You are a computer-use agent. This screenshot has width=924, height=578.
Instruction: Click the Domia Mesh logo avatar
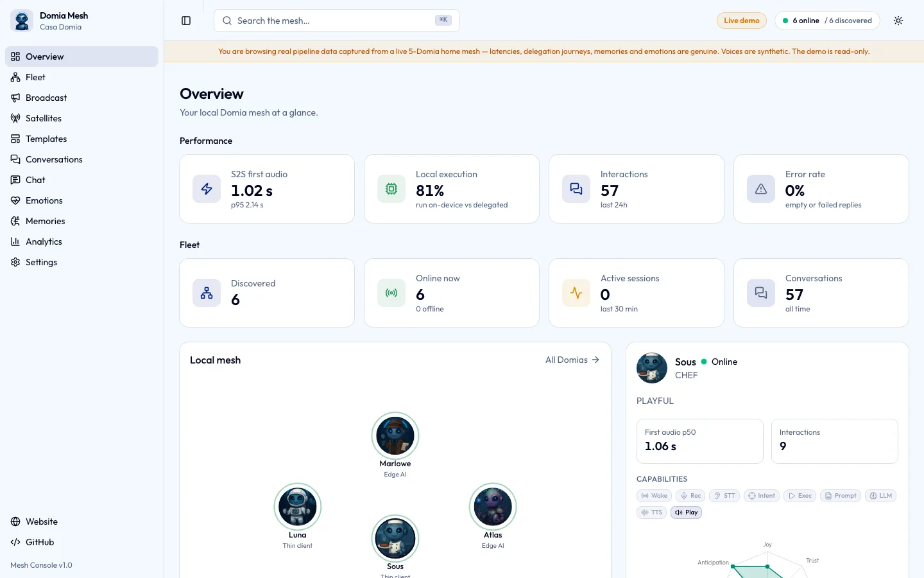[x=22, y=21]
